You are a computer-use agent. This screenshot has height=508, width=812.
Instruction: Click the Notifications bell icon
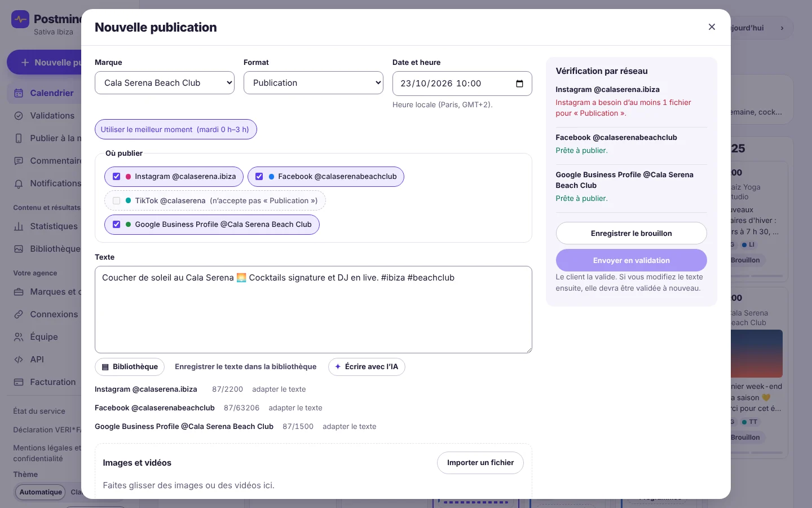(x=19, y=183)
